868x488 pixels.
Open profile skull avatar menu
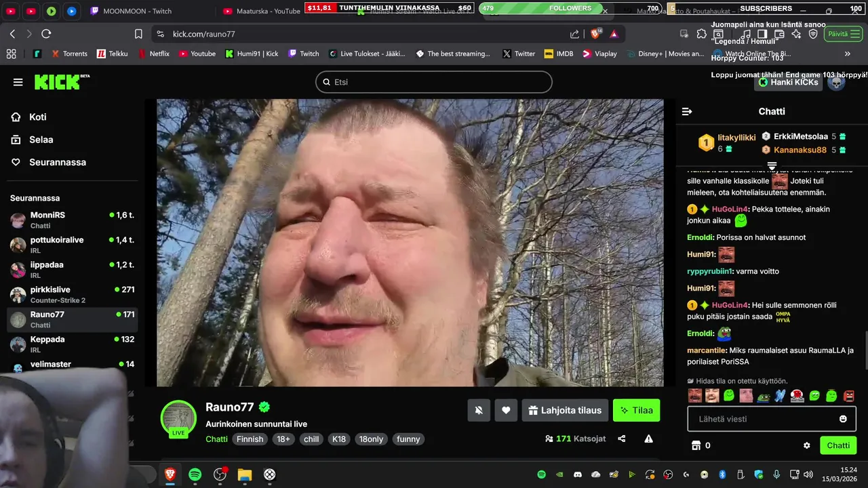point(836,82)
